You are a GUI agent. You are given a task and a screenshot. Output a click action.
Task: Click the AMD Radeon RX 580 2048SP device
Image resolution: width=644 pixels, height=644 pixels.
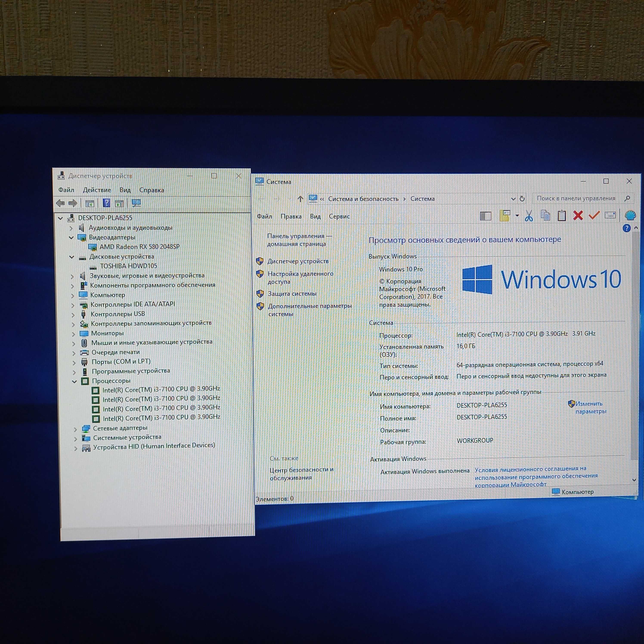[x=140, y=247]
